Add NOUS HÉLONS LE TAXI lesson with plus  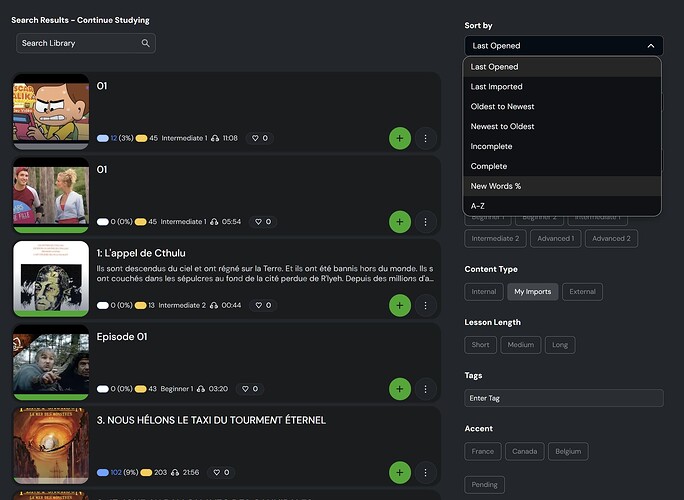tap(400, 472)
